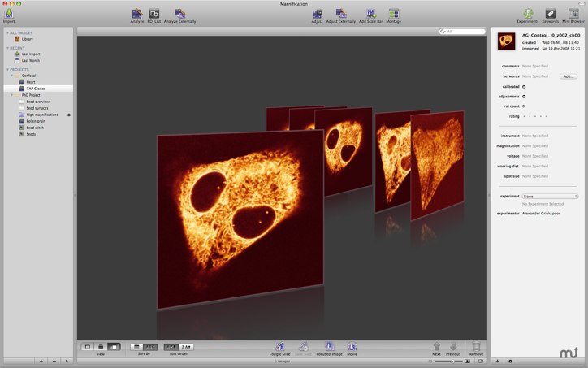Switch to the leftmost View mode button
This screenshot has width=588, height=368.
point(88,347)
